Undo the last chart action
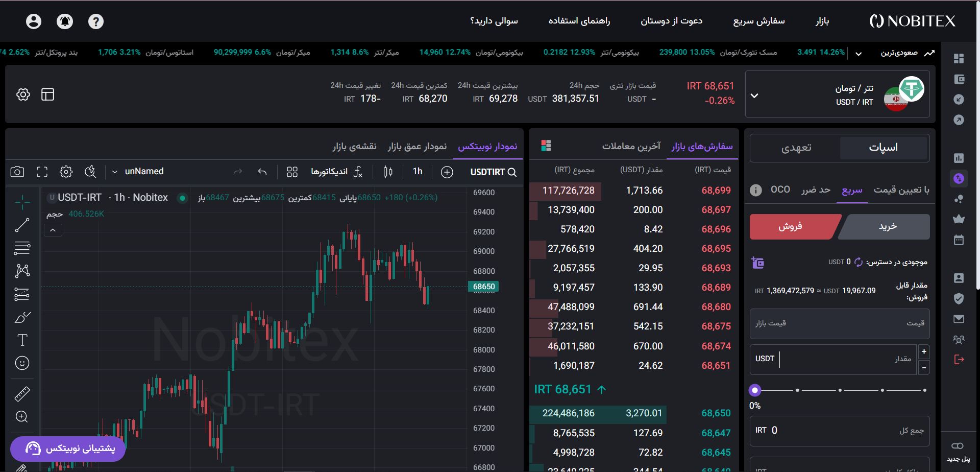Image resolution: width=980 pixels, height=472 pixels. (x=262, y=172)
